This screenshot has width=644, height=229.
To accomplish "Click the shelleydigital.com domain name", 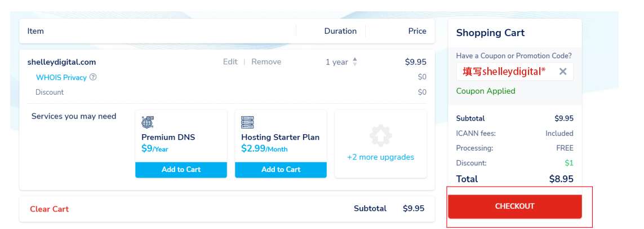I will click(x=61, y=62).
